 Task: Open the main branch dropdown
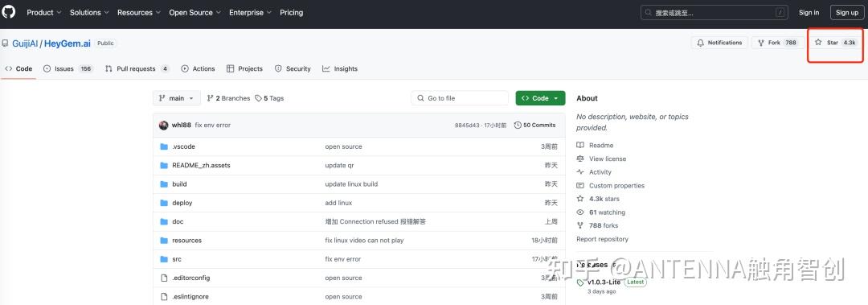pos(177,98)
